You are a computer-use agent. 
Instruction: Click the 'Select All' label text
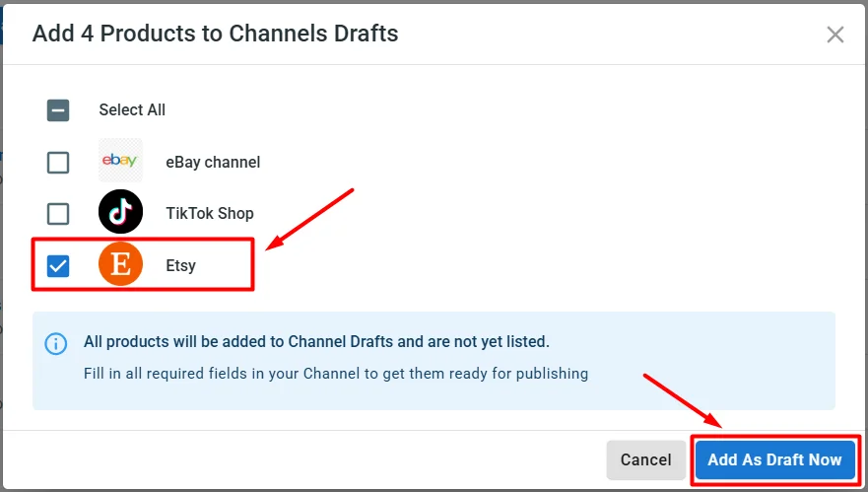pyautogui.click(x=132, y=109)
